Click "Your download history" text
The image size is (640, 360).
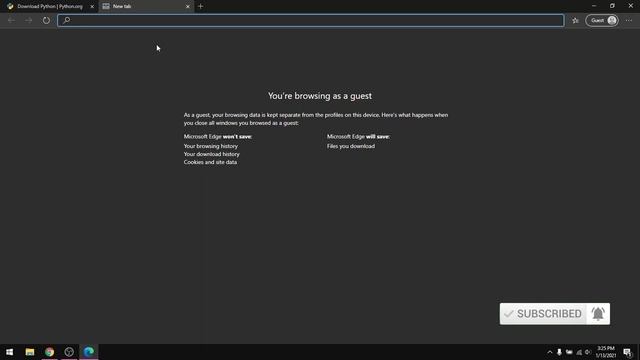pos(211,154)
